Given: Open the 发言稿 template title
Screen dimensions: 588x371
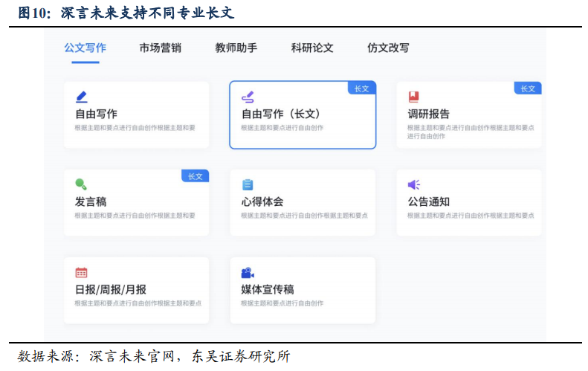Looking at the screenshot, I should [91, 201].
